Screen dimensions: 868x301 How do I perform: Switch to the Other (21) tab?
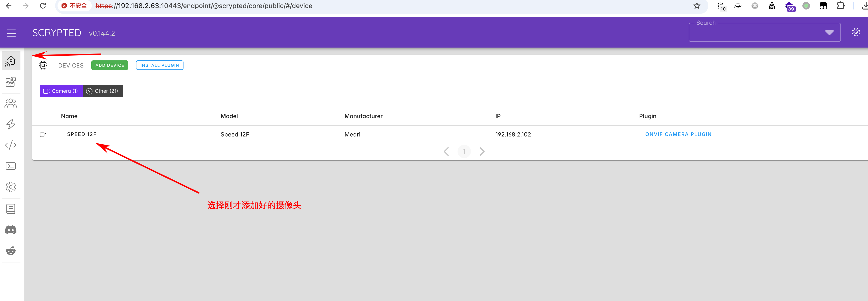click(x=102, y=91)
